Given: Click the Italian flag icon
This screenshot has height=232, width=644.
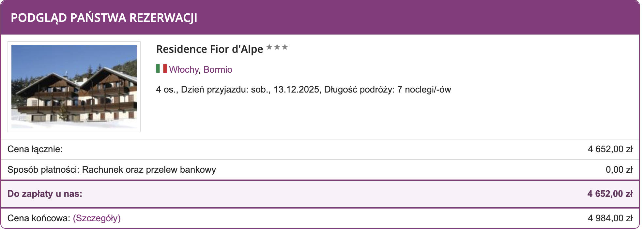Looking at the screenshot, I should click(161, 68).
